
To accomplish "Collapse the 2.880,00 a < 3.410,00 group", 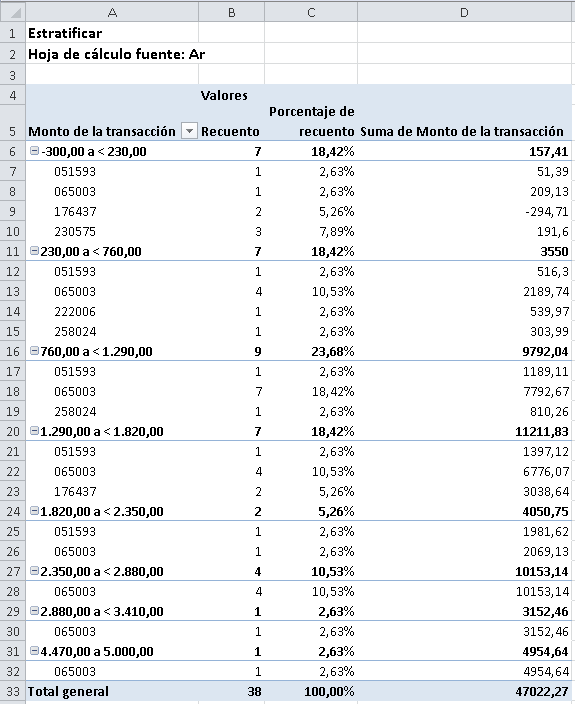I will point(34,611).
